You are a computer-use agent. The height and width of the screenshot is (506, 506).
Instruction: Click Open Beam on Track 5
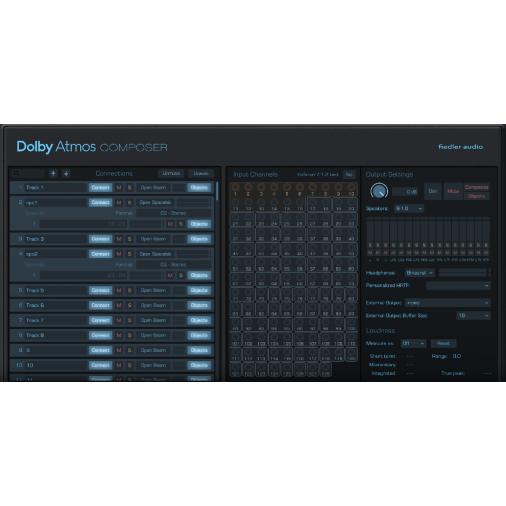153,290
